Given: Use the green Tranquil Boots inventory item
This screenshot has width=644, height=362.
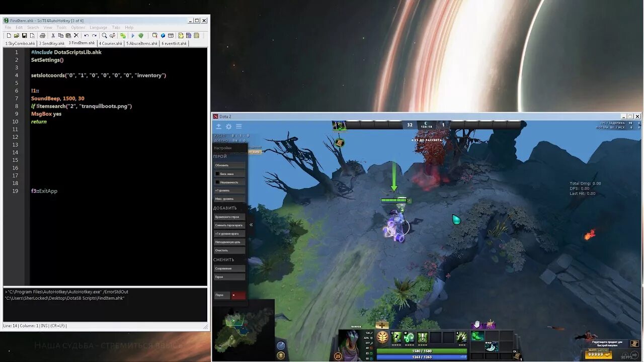Looking at the screenshot, I should 477,336.
